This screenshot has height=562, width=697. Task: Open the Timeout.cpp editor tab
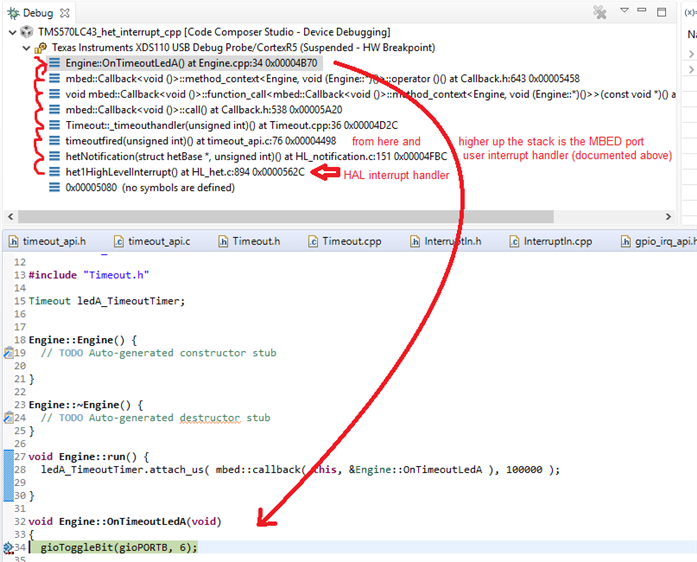[x=350, y=241]
